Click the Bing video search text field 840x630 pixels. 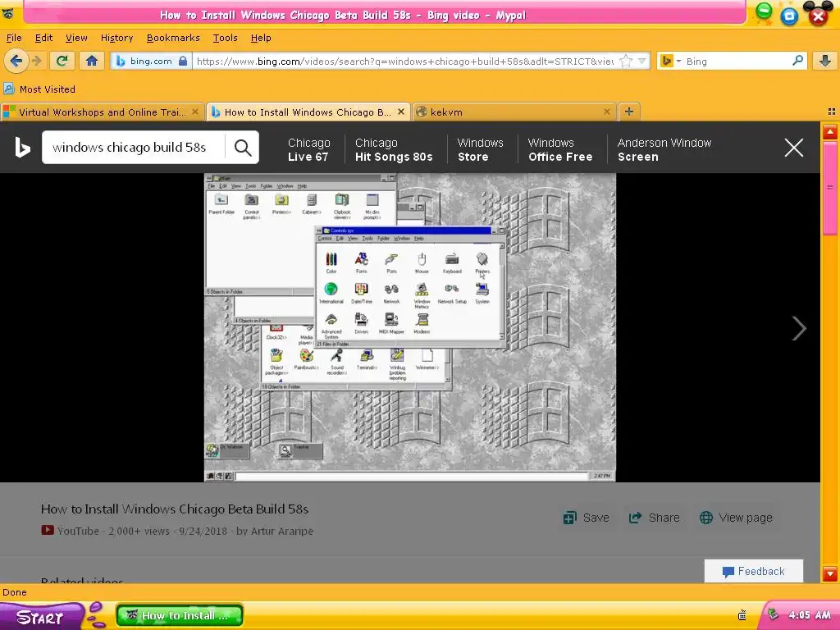coord(134,148)
